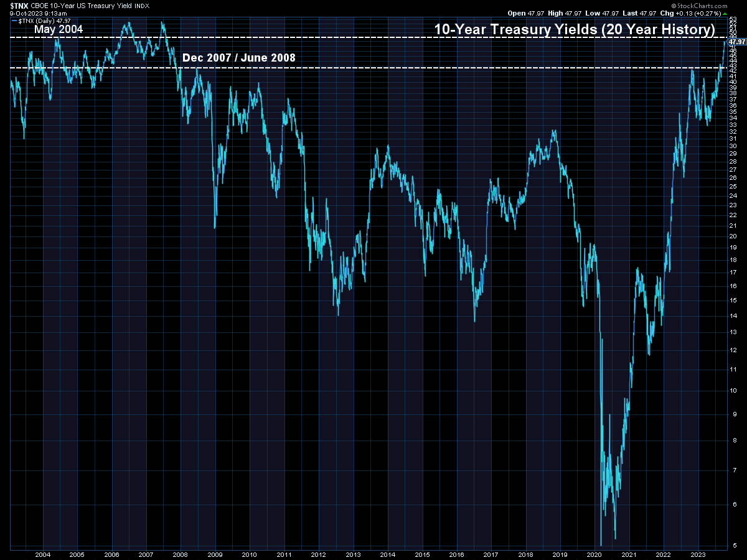Click the 2006 label on the x-axis
This screenshot has width=747, height=560.
click(111, 554)
